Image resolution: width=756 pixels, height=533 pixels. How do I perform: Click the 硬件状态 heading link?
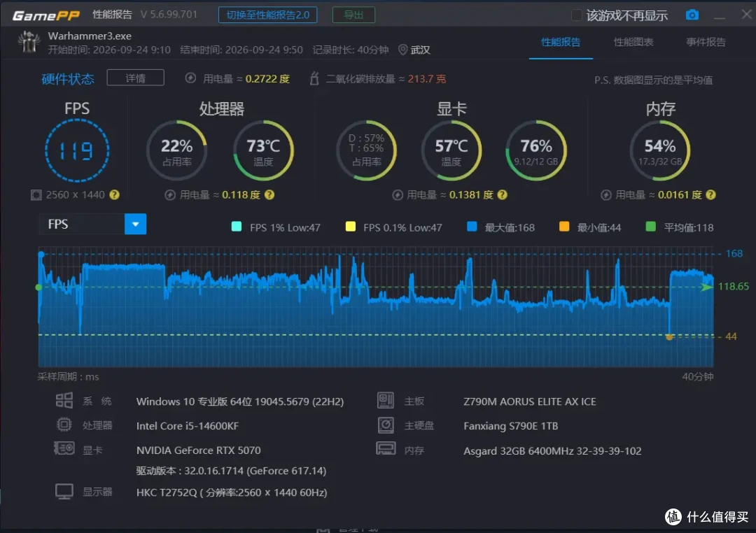pos(67,79)
